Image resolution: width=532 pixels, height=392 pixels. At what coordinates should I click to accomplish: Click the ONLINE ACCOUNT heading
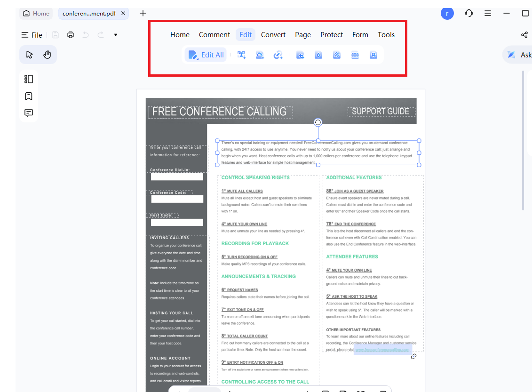(170, 358)
